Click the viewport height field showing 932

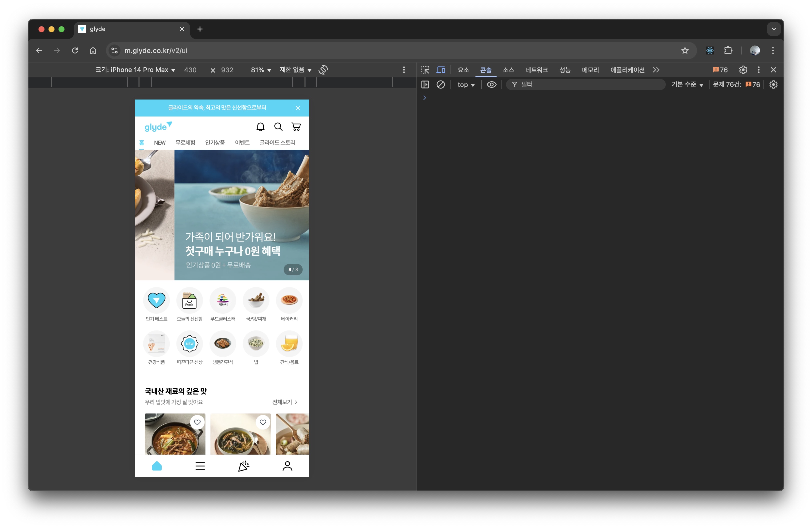[x=227, y=70]
